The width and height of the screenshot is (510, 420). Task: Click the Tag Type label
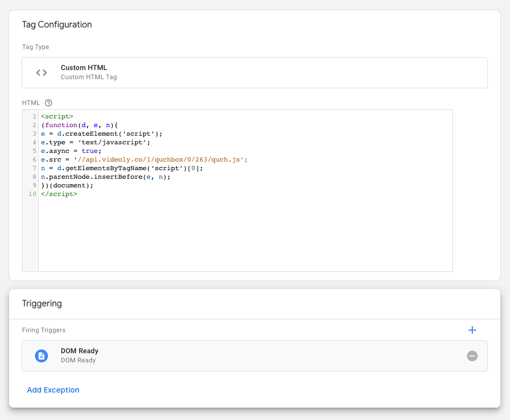click(x=36, y=47)
